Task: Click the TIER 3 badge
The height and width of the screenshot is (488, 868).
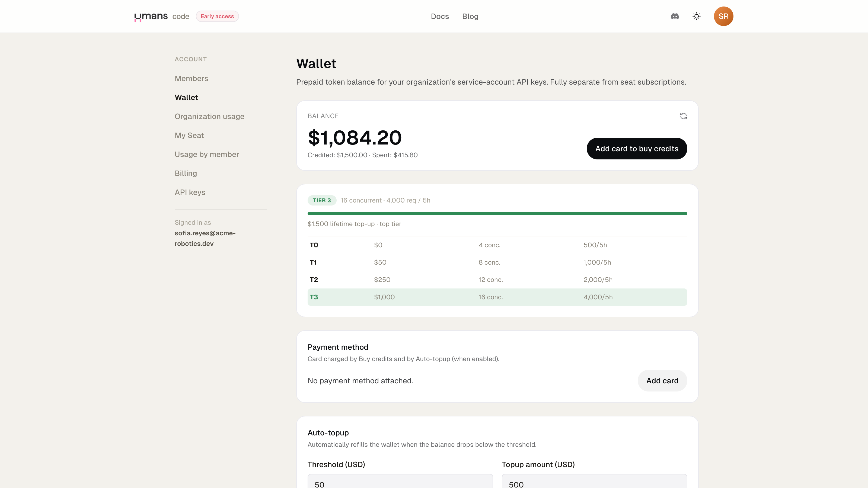Action: click(322, 200)
